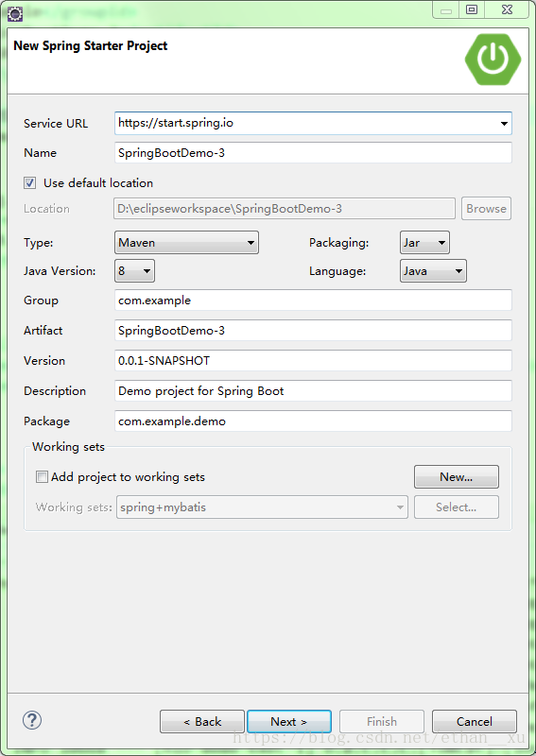Image resolution: width=536 pixels, height=756 pixels.
Task: Click the Packaging: label
Action: click(x=338, y=243)
